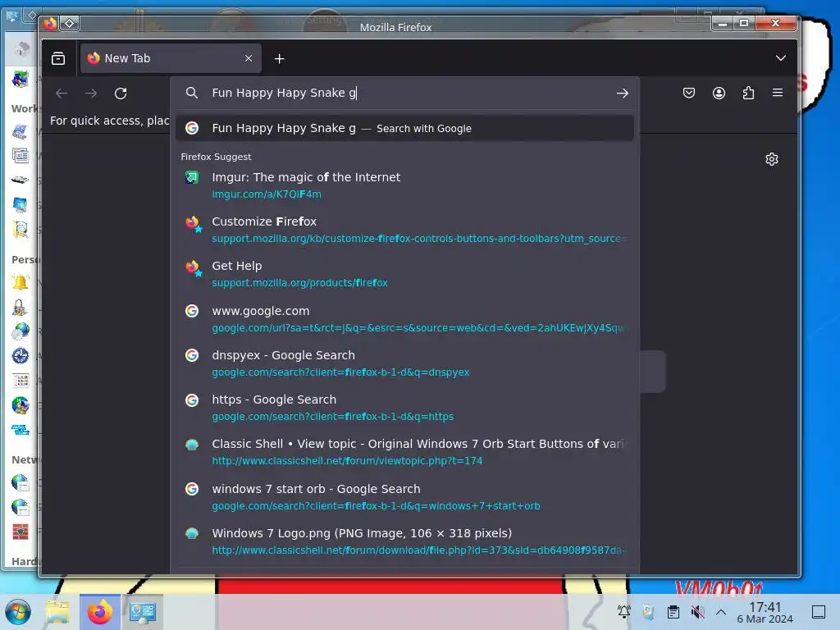
Task: Open the www.google.com suggestion
Action: click(x=404, y=319)
